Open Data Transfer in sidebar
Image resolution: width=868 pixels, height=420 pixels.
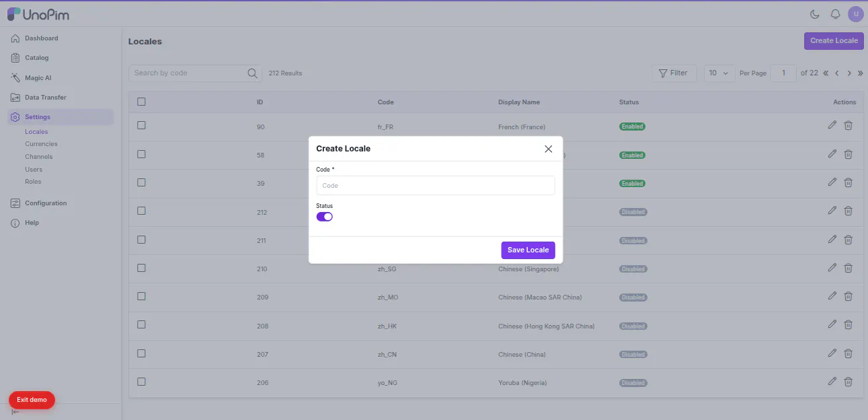coord(61,98)
